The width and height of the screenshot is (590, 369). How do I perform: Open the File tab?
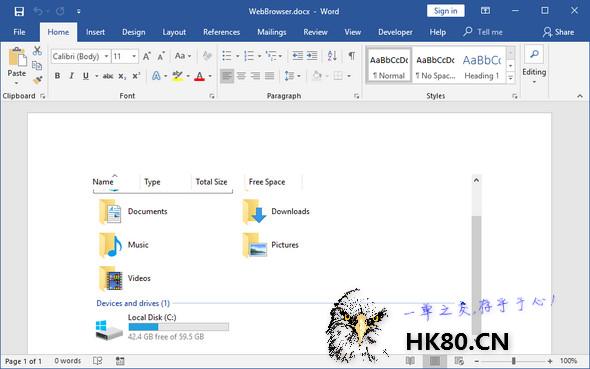tap(19, 32)
